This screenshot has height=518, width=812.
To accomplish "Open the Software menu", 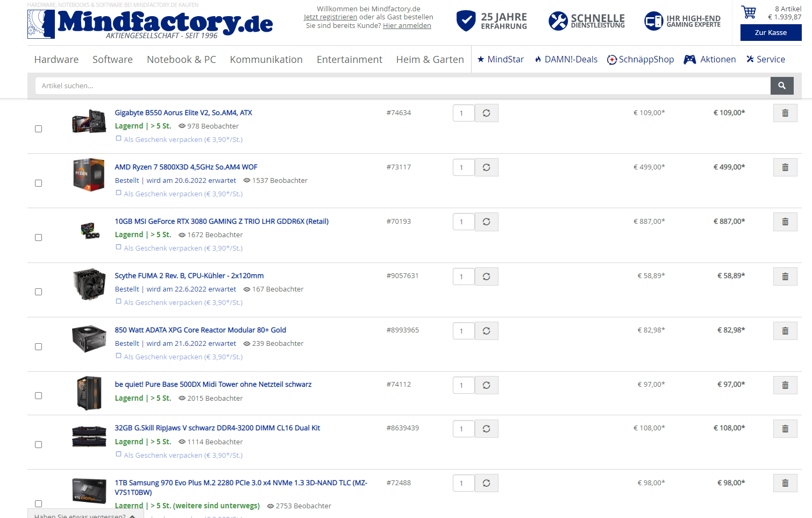I will 112,60.
